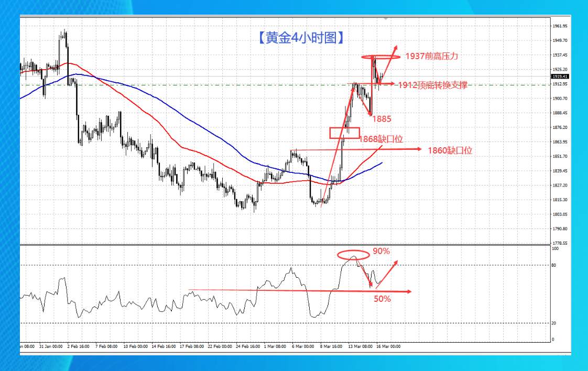Click the chart title 【黄金4小时图】

pyautogui.click(x=301, y=38)
